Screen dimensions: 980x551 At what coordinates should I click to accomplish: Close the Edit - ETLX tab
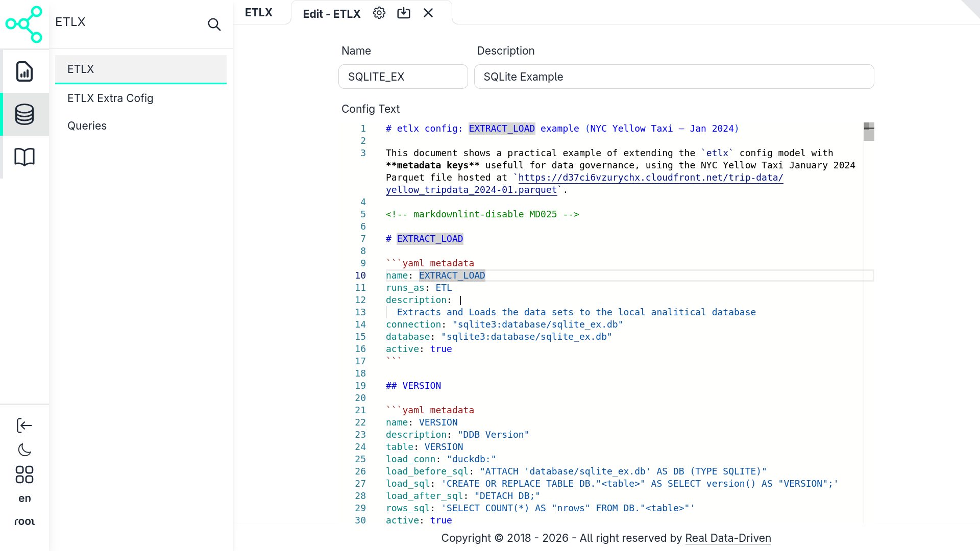pos(428,13)
